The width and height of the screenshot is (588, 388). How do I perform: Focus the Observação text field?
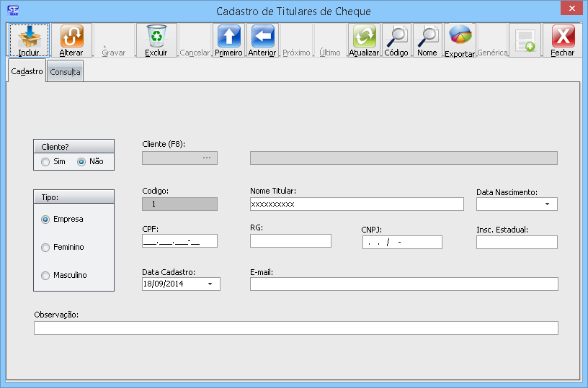(x=295, y=328)
